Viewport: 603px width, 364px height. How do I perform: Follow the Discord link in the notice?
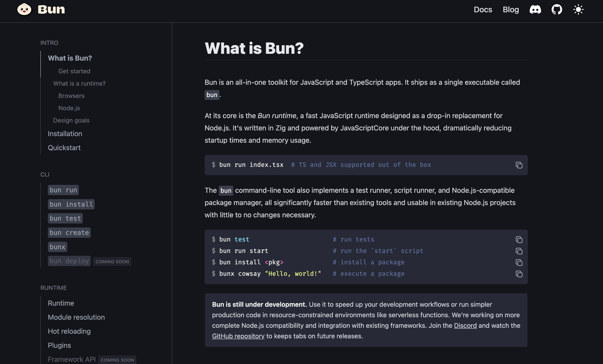pyautogui.click(x=465, y=326)
